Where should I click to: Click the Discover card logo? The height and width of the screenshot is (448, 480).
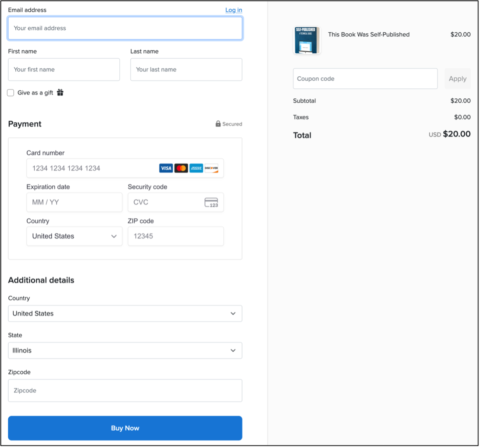pyautogui.click(x=211, y=168)
